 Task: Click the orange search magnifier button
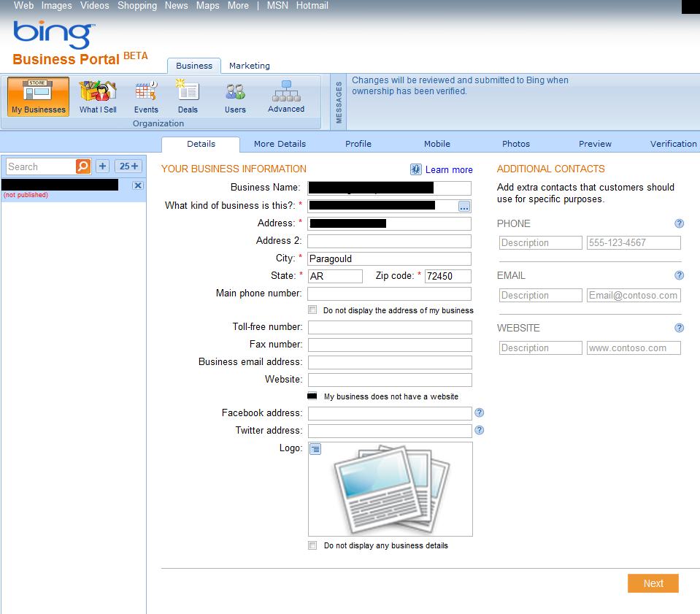[83, 166]
